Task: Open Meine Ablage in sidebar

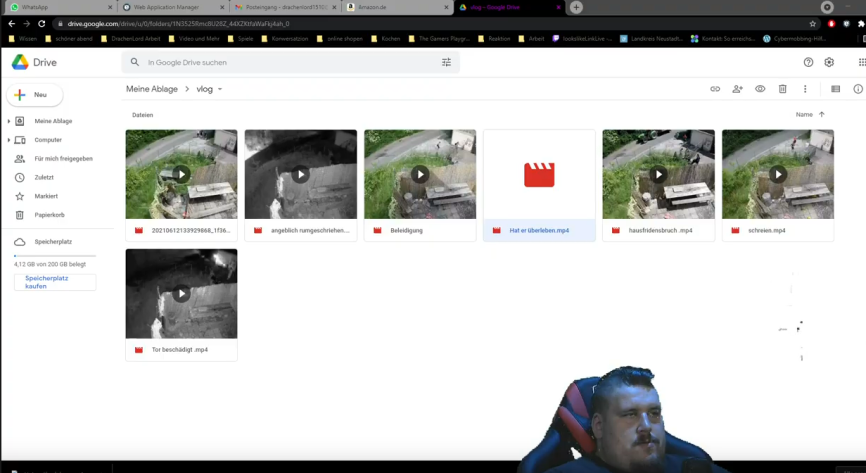Action: [x=53, y=121]
